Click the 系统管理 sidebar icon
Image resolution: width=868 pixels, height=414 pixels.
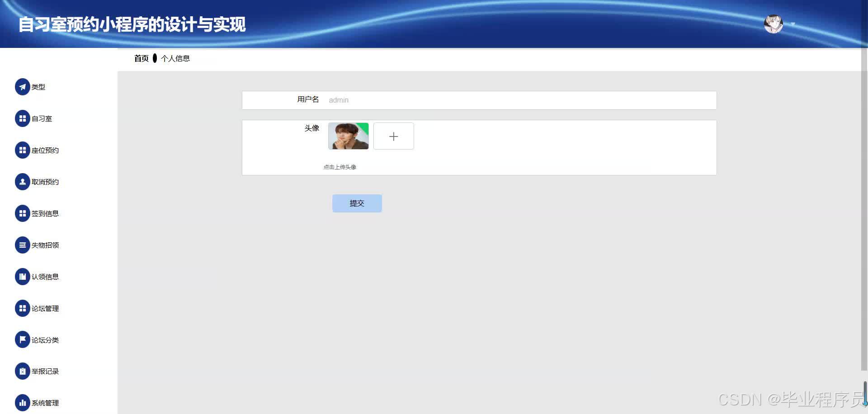(23, 402)
